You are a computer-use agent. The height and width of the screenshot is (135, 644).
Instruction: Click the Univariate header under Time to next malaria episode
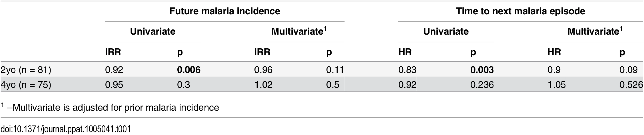click(446, 31)
